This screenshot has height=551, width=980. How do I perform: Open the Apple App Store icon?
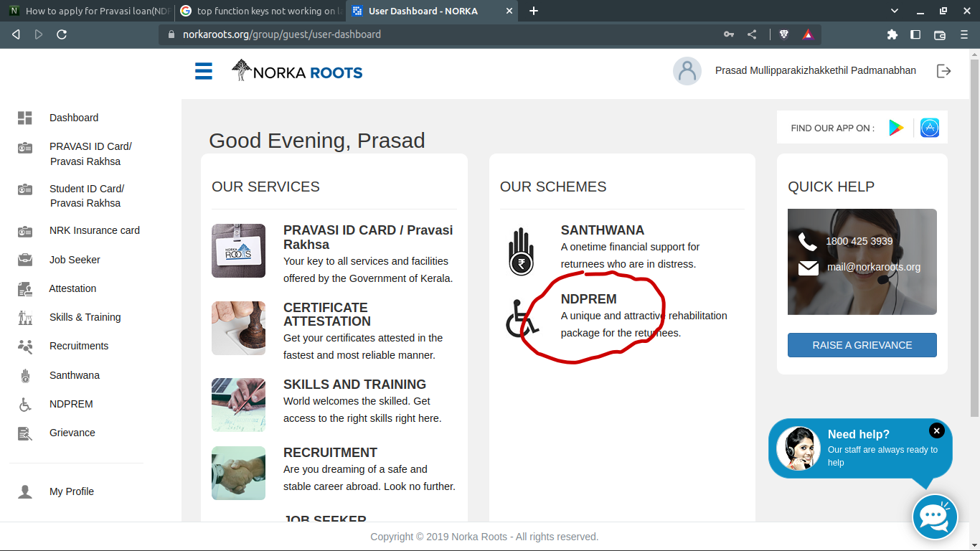point(930,128)
